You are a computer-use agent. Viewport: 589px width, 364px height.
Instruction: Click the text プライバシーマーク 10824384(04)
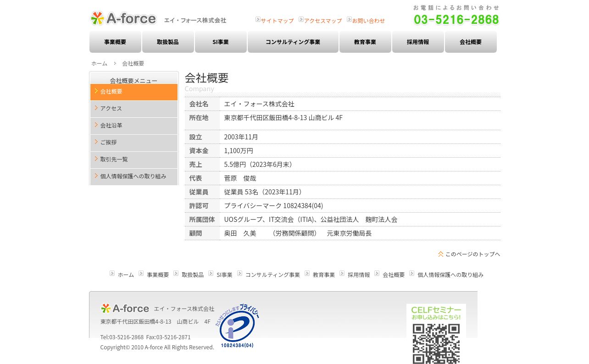click(x=273, y=206)
